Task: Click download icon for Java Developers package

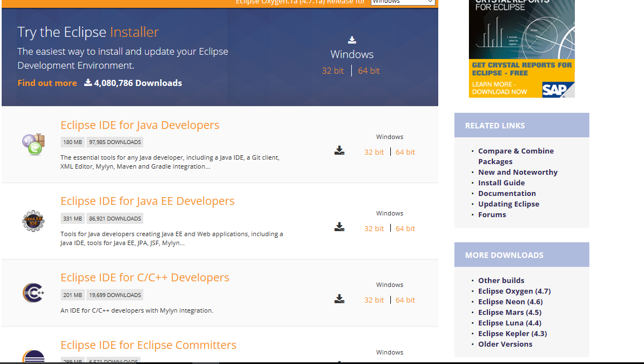Action: point(339,151)
